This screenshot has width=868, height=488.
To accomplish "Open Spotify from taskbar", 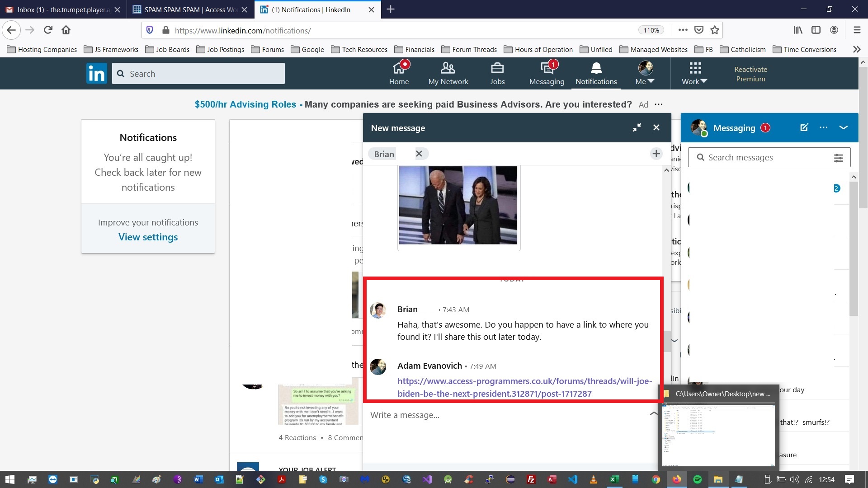I will click(x=698, y=479).
